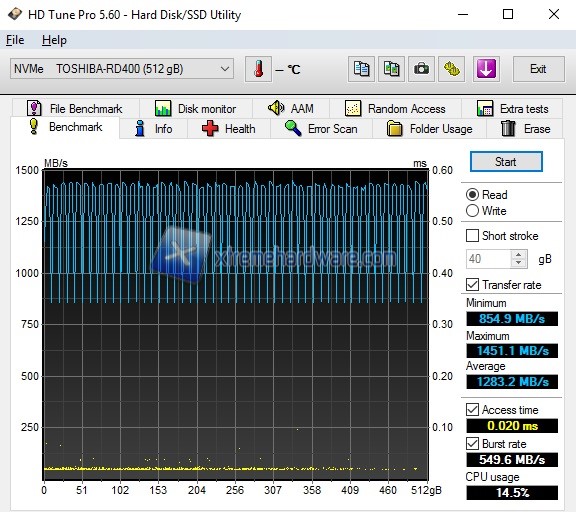Save screenshot using the camera icon
The image size is (576, 512).
(x=421, y=69)
